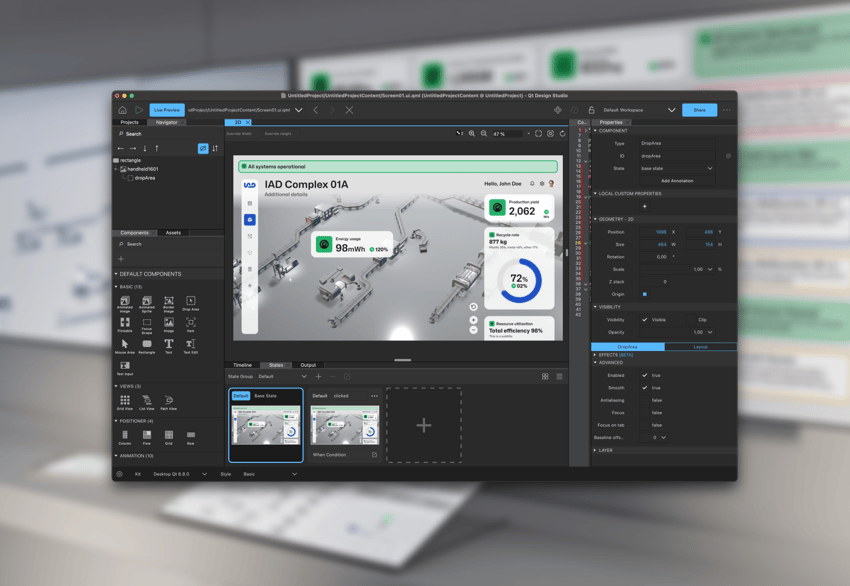
Task: Select the Grid View component
Action: (125, 401)
